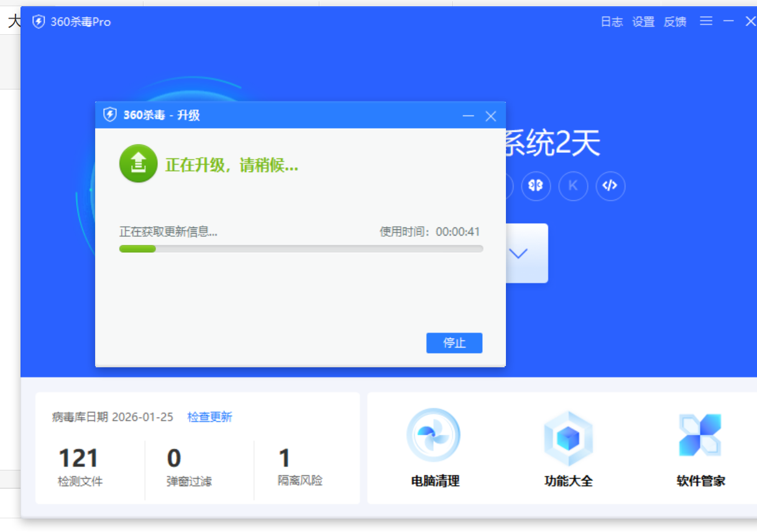Click the upgrade progress bar
Image resolution: width=757 pixels, height=532 pixels.
click(x=301, y=249)
